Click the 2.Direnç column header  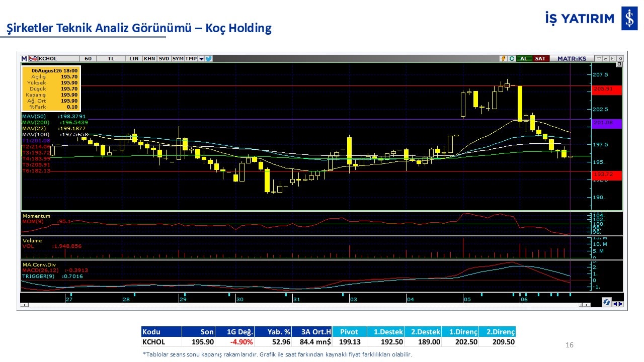pyautogui.click(x=497, y=332)
